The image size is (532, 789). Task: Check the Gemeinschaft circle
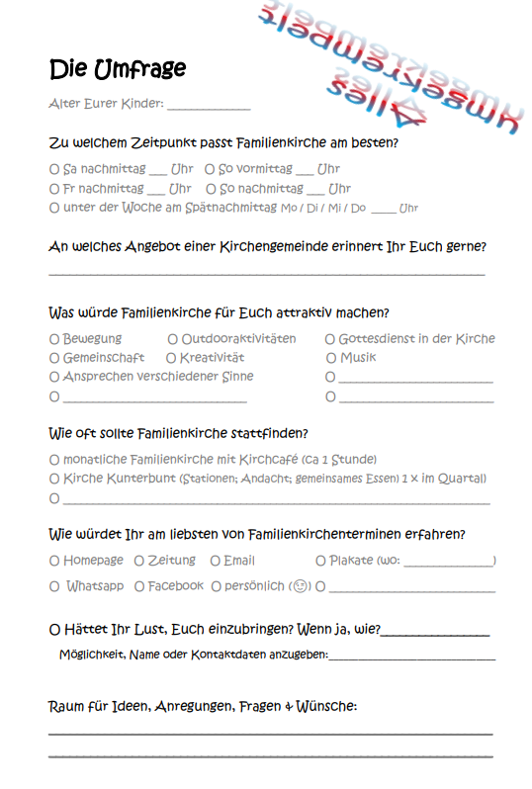(x=54, y=358)
